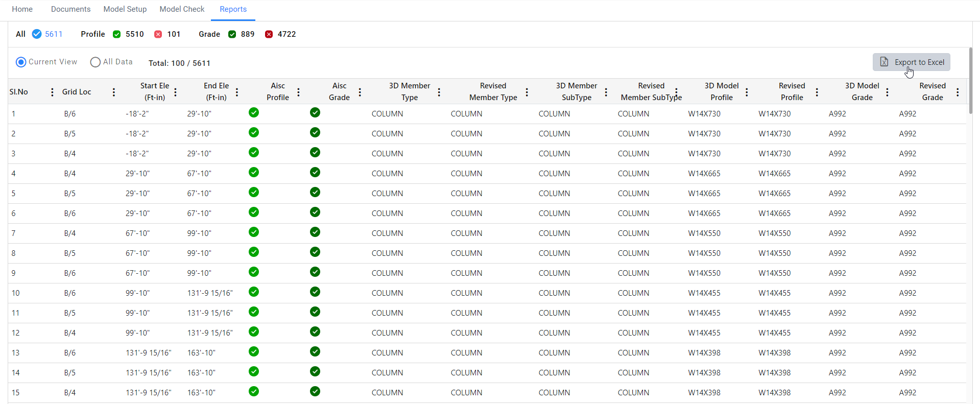The height and width of the screenshot is (404, 980).
Task: Select the Current View radio button
Action: [x=21, y=62]
